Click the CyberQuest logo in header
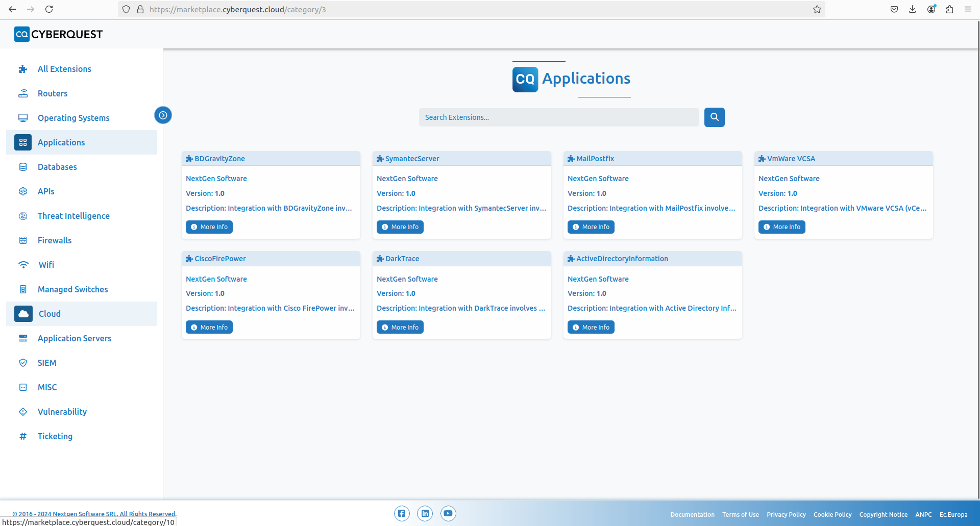This screenshot has width=980, height=526. pos(59,34)
